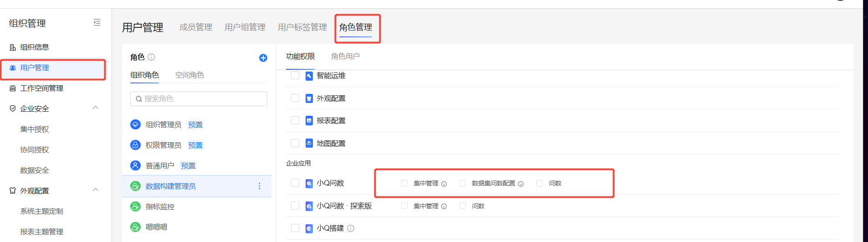Click the 组织信息 building icon
Screen dimensions: 868x242
tap(13, 47)
